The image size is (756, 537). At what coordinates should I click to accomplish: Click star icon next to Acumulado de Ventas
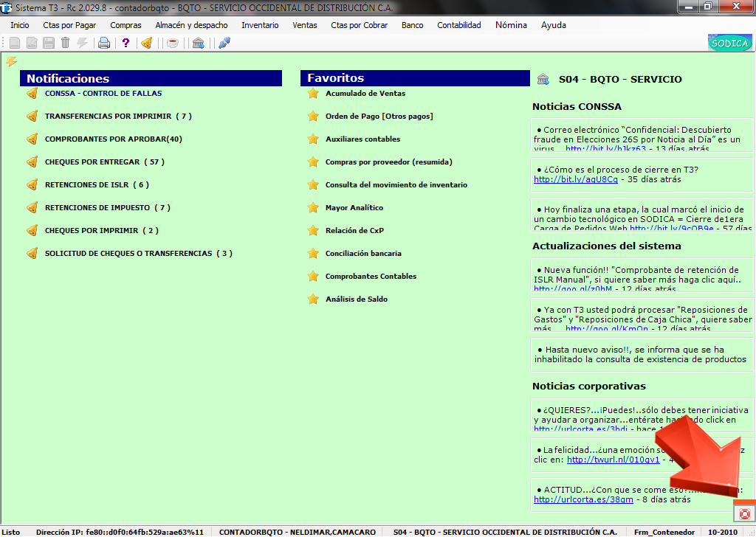313,93
